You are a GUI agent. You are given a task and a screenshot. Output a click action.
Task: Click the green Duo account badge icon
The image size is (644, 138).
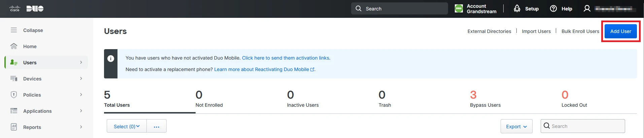tap(459, 8)
